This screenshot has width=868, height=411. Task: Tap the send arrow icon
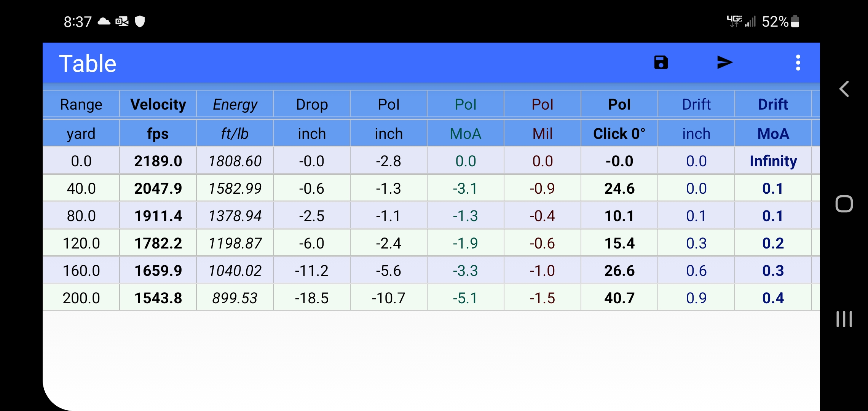point(724,62)
